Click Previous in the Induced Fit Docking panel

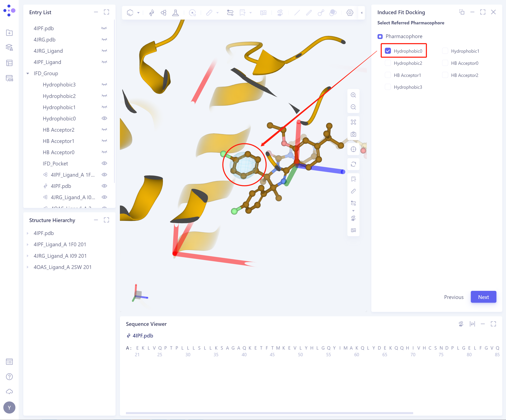[x=454, y=297]
